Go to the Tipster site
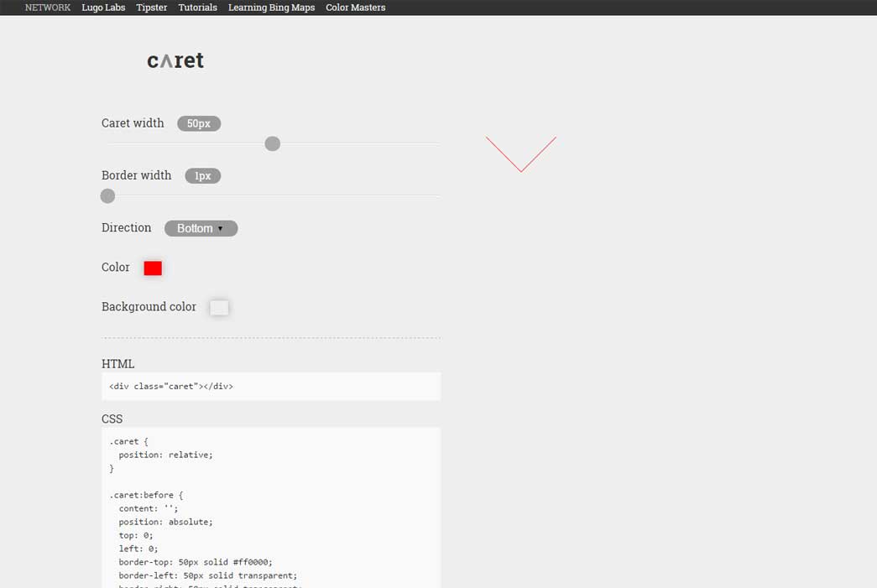 pyautogui.click(x=152, y=8)
